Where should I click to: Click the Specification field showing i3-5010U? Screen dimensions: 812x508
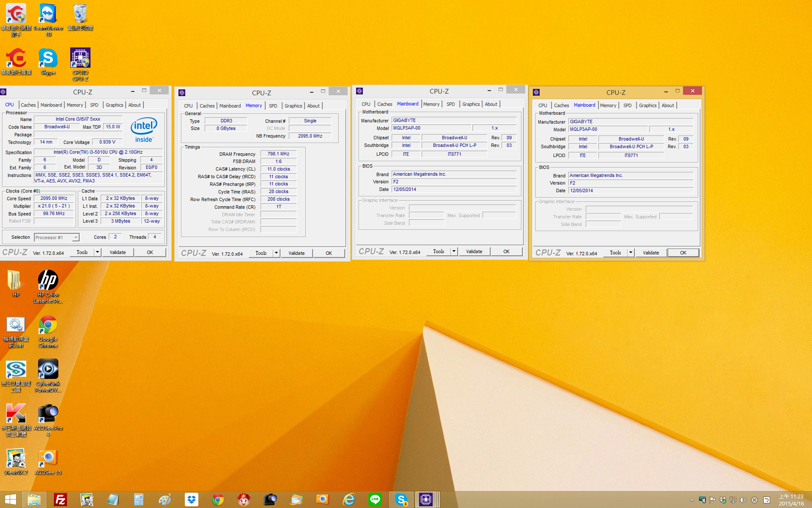98,152
